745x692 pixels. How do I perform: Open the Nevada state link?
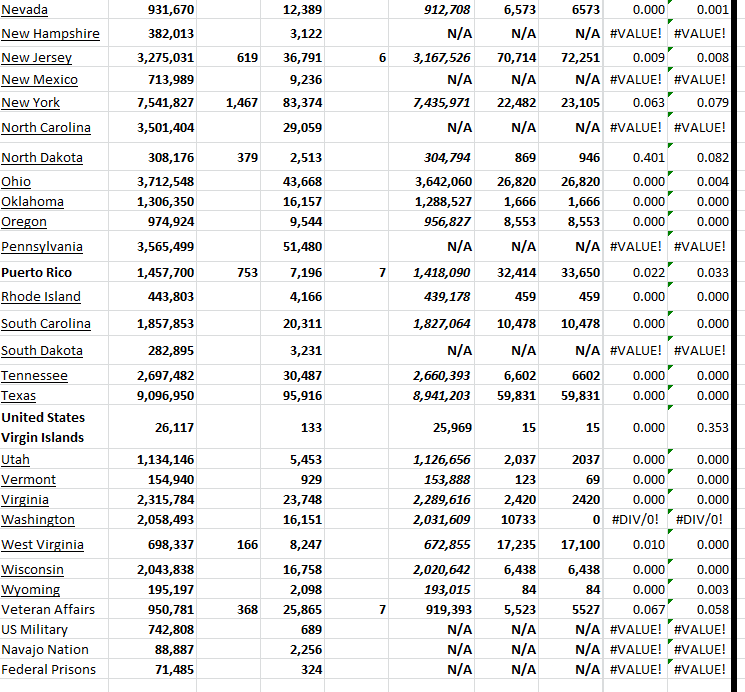[x=24, y=9]
